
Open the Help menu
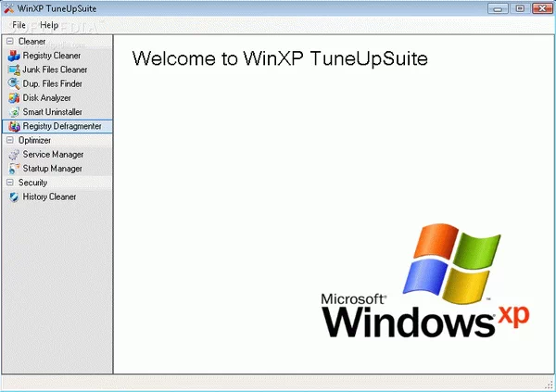tap(49, 25)
